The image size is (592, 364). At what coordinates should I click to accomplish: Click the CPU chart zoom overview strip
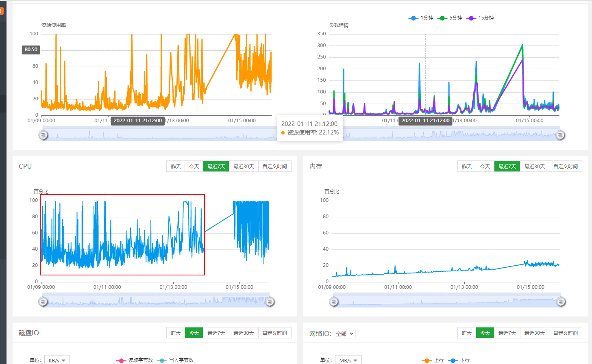[156, 300]
